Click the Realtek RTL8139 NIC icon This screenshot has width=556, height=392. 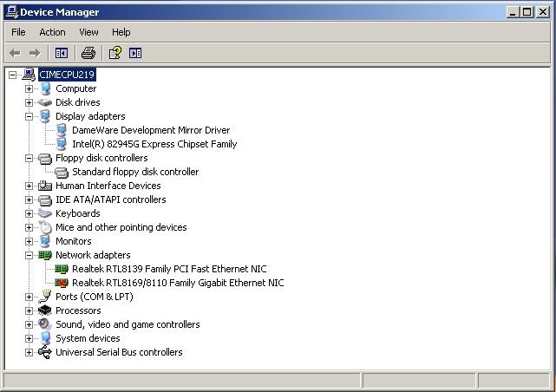tap(62, 269)
